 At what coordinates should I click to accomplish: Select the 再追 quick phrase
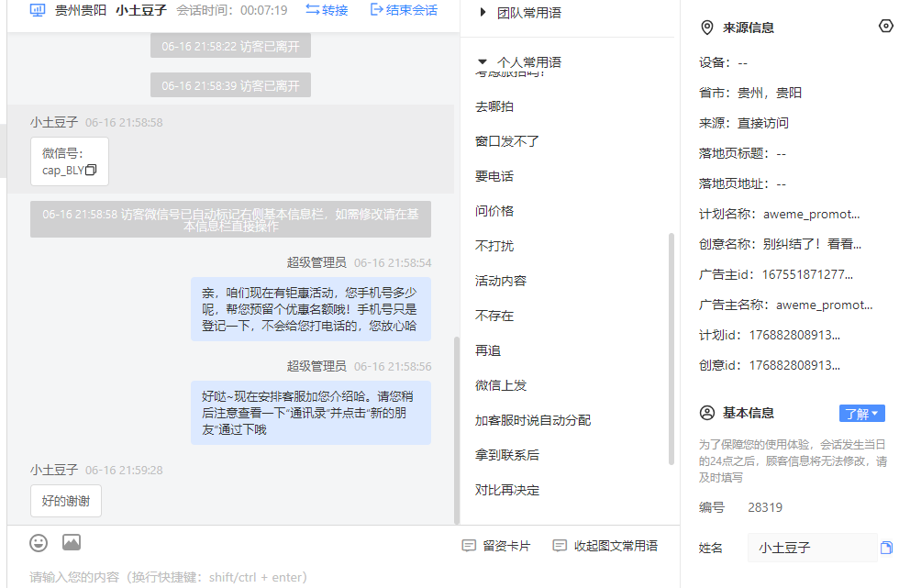[x=488, y=350]
